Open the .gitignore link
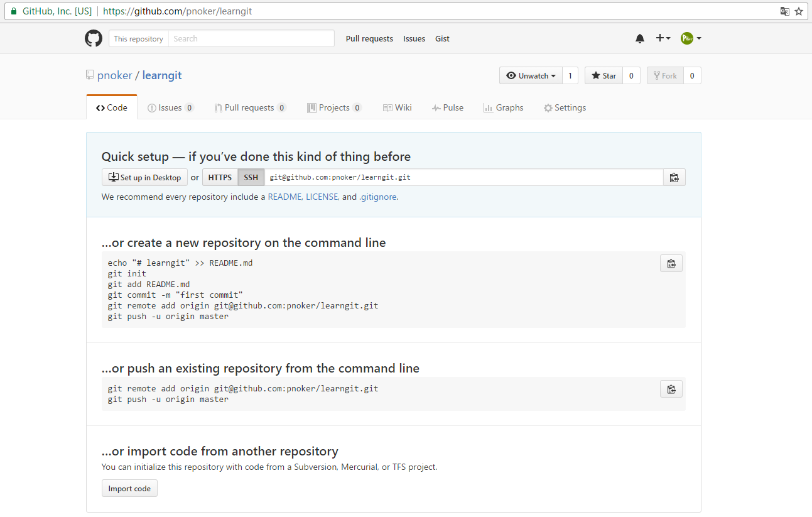 (x=377, y=197)
